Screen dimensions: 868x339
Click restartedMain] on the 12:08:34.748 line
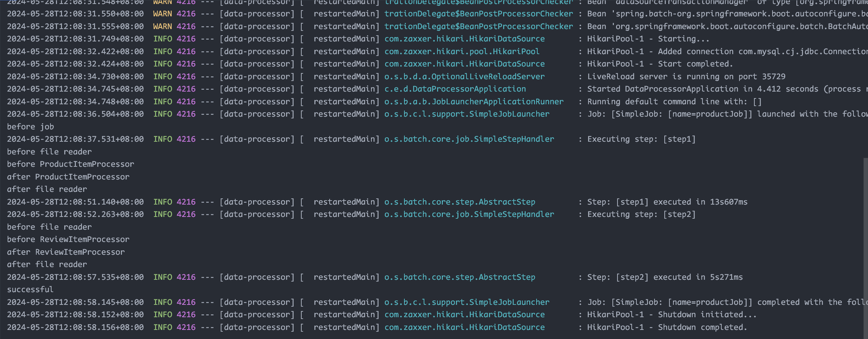point(346,102)
